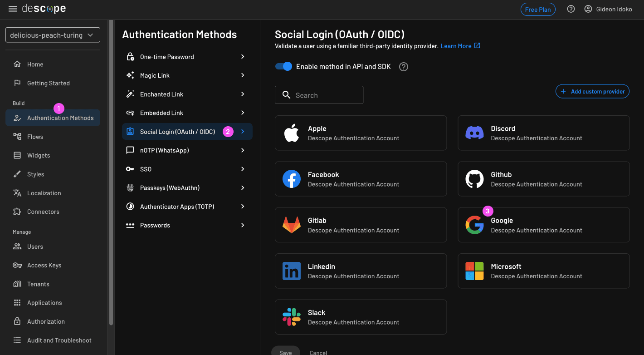Open the Gideon Idoko account avatar icon
The image size is (644, 355).
pos(588,9)
